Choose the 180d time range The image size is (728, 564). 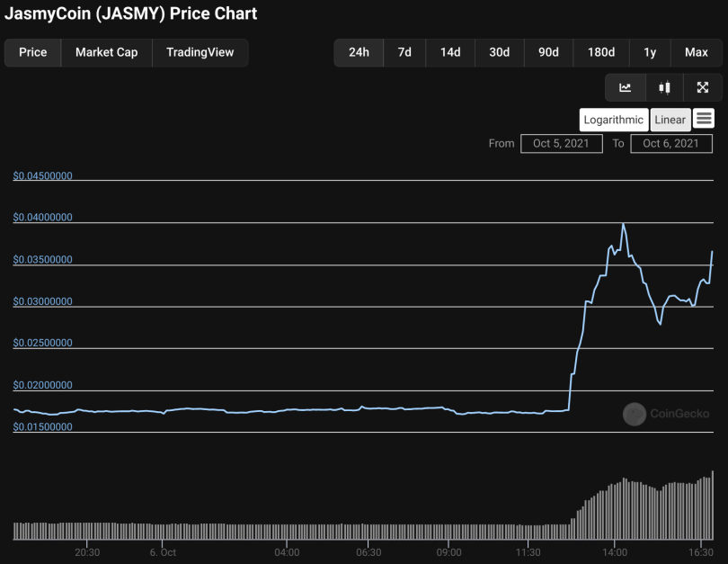pyautogui.click(x=600, y=52)
